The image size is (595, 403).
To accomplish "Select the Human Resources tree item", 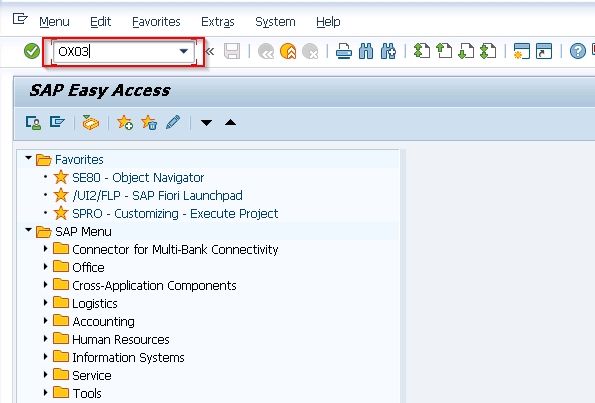I will [x=121, y=340].
